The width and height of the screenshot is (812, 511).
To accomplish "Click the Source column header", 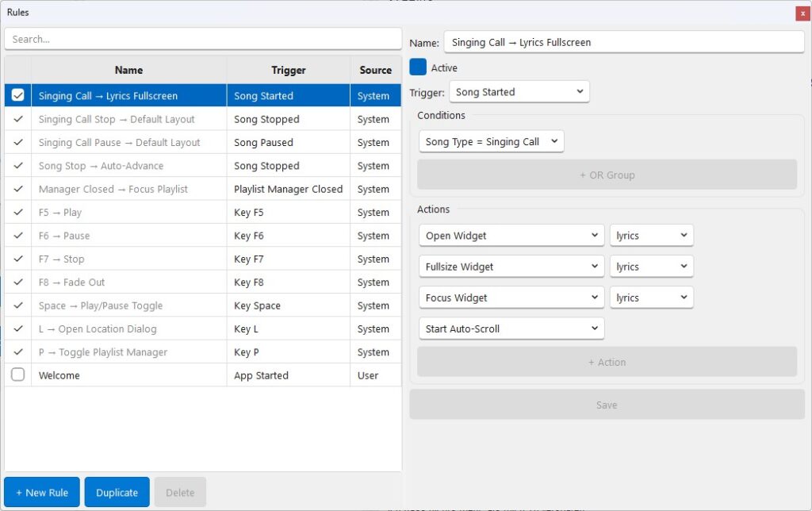I will 375,70.
